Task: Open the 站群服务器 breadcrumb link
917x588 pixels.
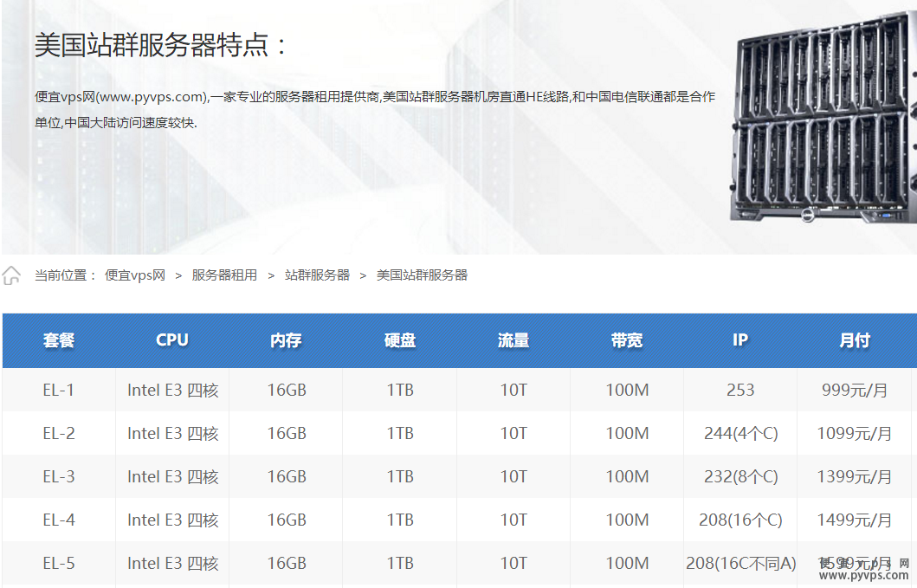Action: tap(317, 275)
